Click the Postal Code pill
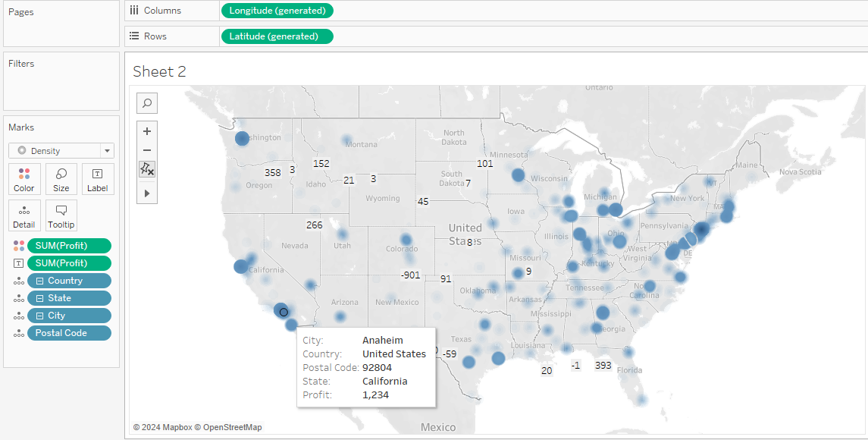 [68, 333]
